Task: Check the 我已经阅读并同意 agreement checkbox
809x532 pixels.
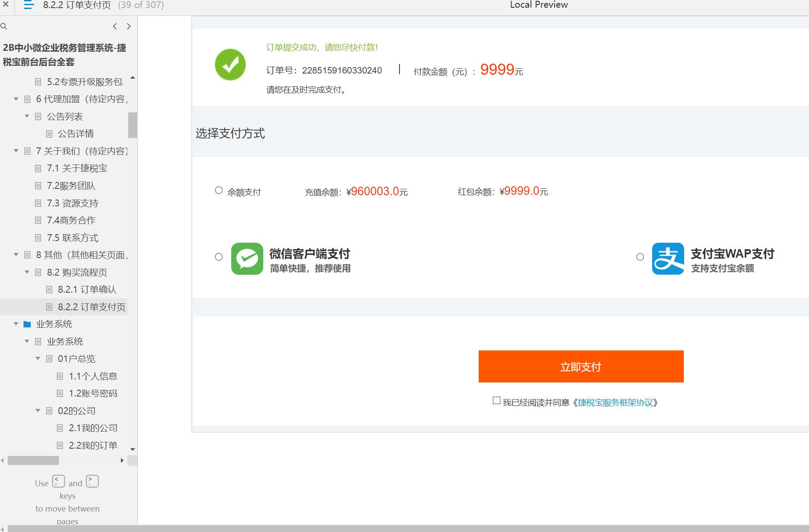Action: click(x=497, y=401)
